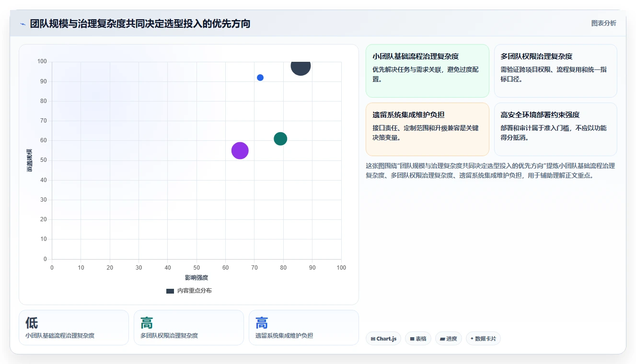Click the 低 stat card for 小团队基础流程治理复杂度
Screen dimensions: 636x364
(74, 328)
